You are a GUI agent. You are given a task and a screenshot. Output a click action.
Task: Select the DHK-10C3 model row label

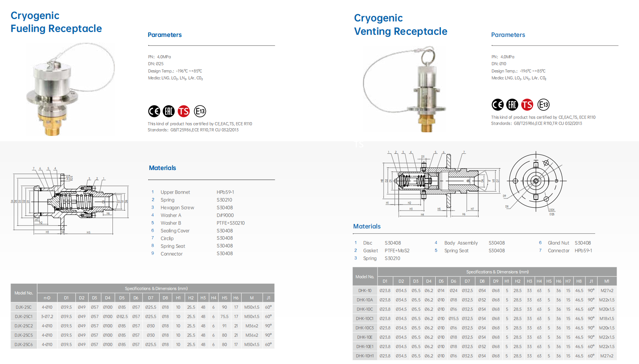pyautogui.click(x=365, y=328)
